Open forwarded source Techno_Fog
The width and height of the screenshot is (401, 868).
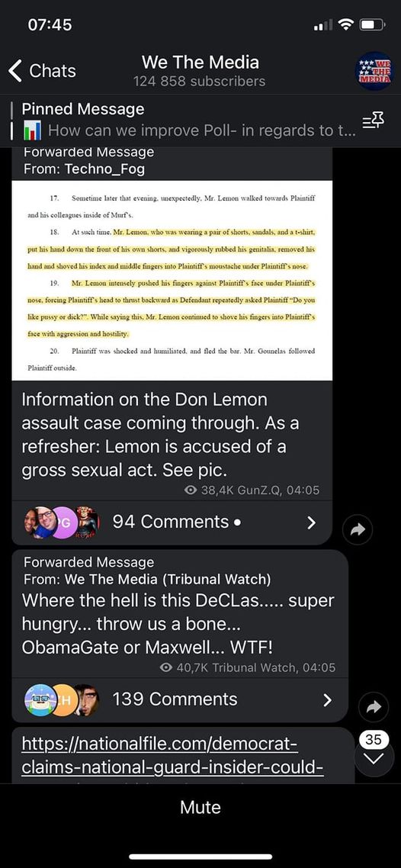click(x=104, y=169)
